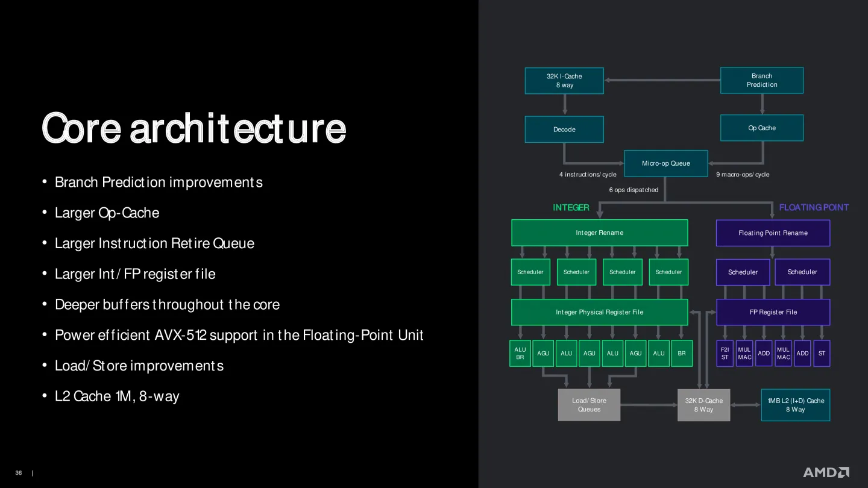The image size is (868, 488).
Task: Select the "Branch Prediction" diagram block
Action: pos(762,80)
